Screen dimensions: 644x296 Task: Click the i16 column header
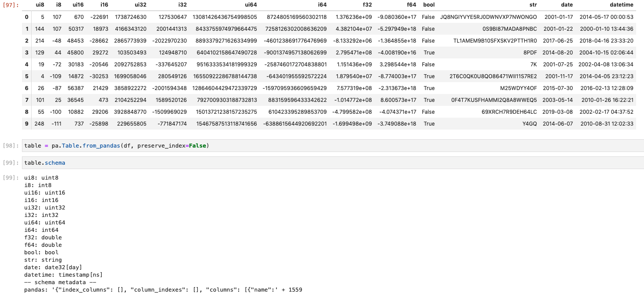coord(104,4)
